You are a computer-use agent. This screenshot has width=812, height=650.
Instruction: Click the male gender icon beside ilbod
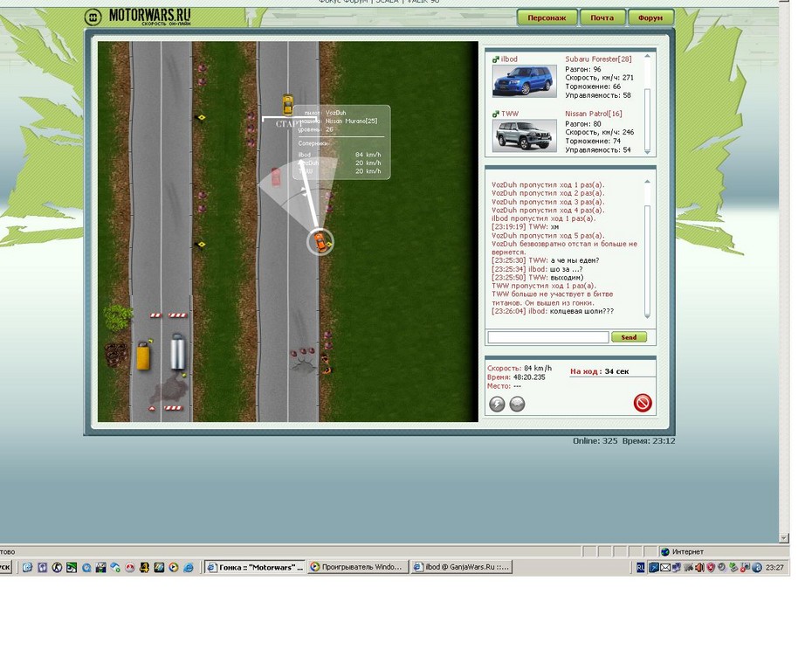point(496,59)
